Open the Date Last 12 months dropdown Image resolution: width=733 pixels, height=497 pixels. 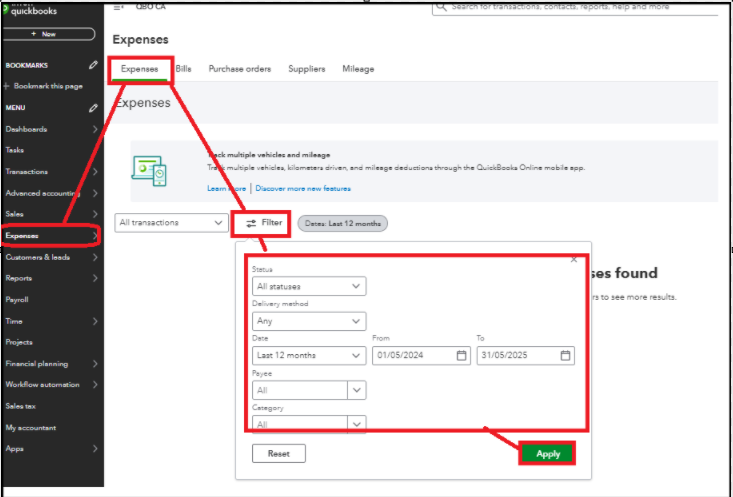coord(309,355)
